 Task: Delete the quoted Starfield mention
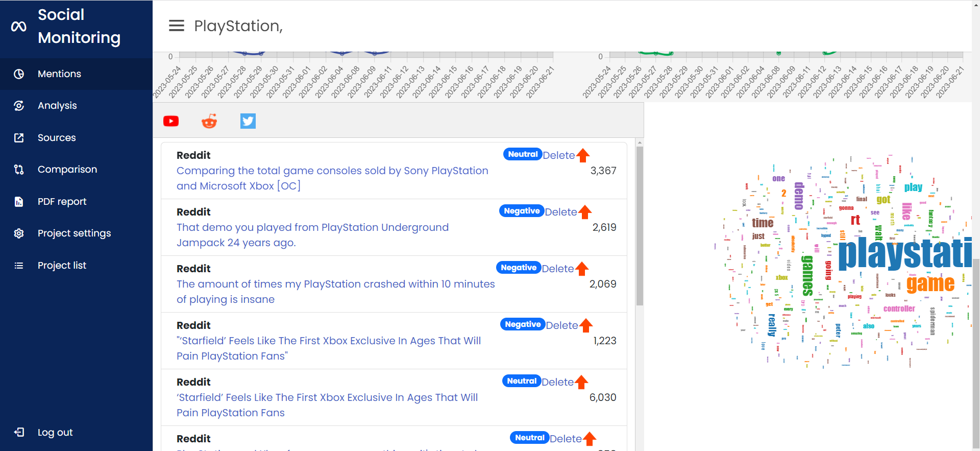pos(561,325)
